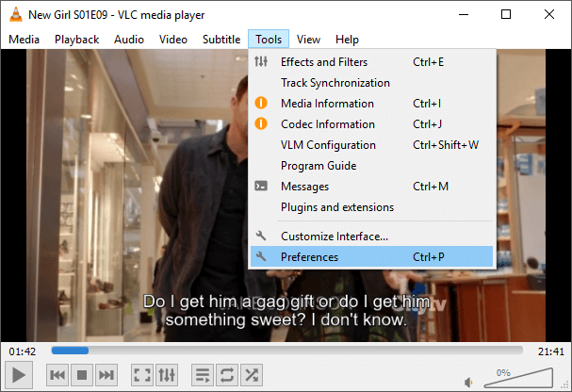The width and height of the screenshot is (572, 392).
Task: Open the Messages window
Action: coord(371,187)
